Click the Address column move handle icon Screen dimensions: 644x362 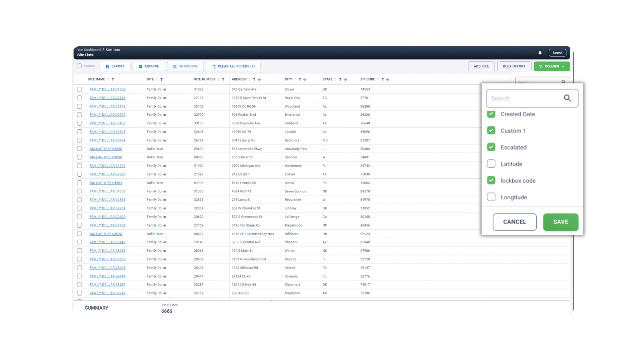pos(259,79)
